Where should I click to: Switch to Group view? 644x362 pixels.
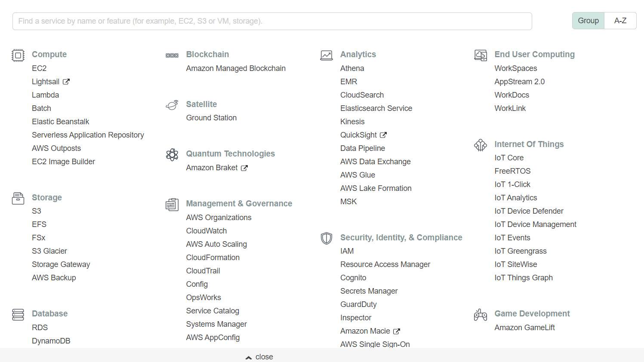(x=588, y=21)
